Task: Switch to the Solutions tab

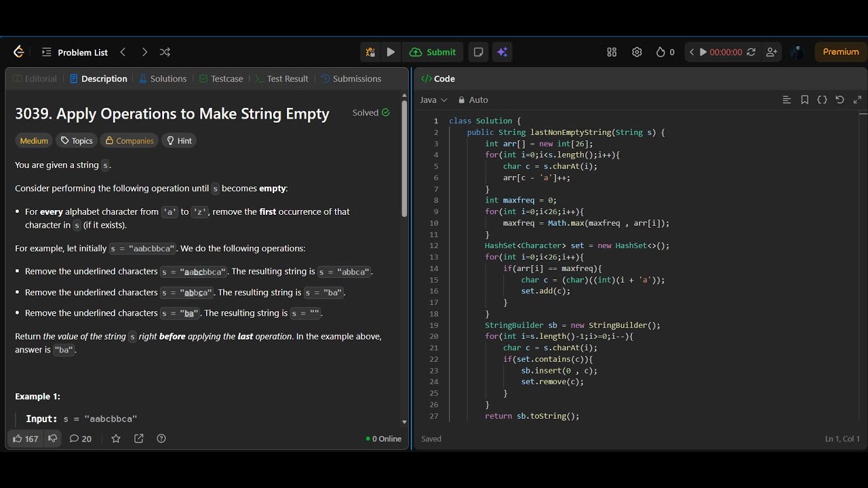Action: pos(163,79)
